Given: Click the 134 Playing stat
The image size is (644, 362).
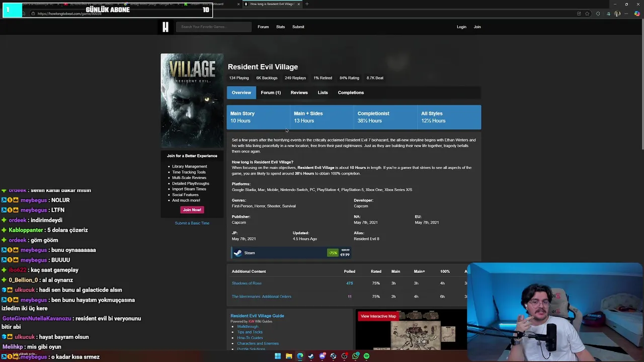Looking at the screenshot, I should (x=239, y=78).
